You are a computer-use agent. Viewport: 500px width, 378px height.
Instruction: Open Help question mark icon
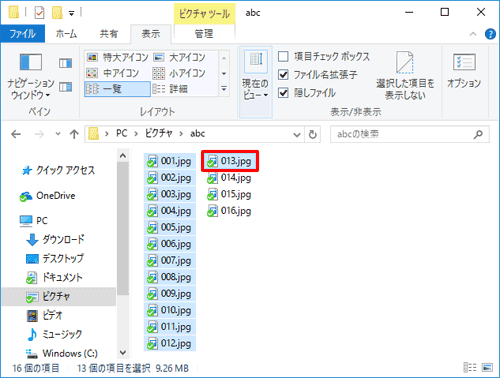490,34
